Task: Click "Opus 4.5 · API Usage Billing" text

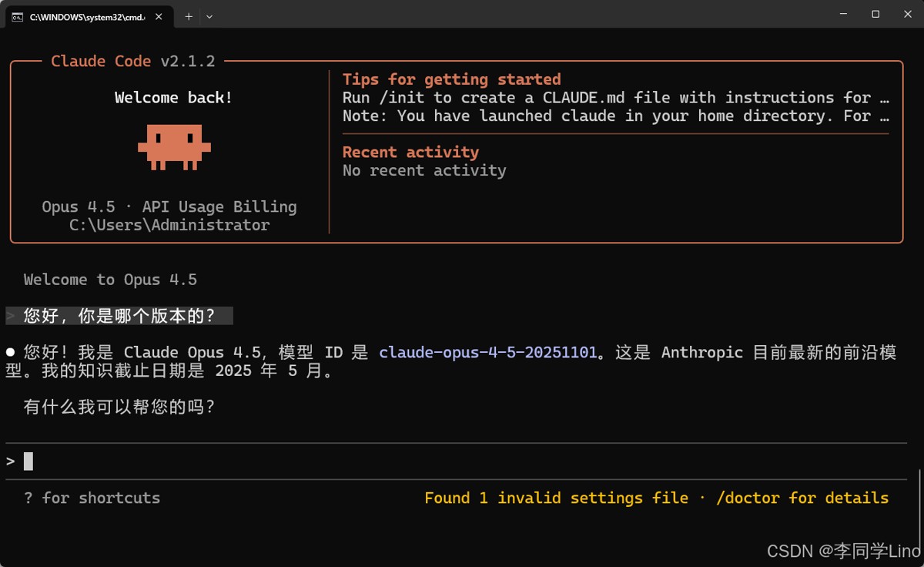Action: [169, 207]
